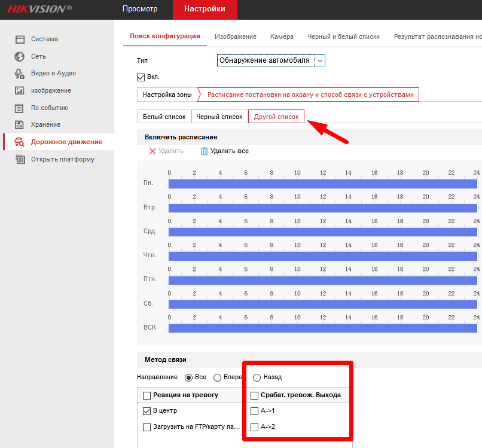Click the Удалить button text

coord(171,151)
